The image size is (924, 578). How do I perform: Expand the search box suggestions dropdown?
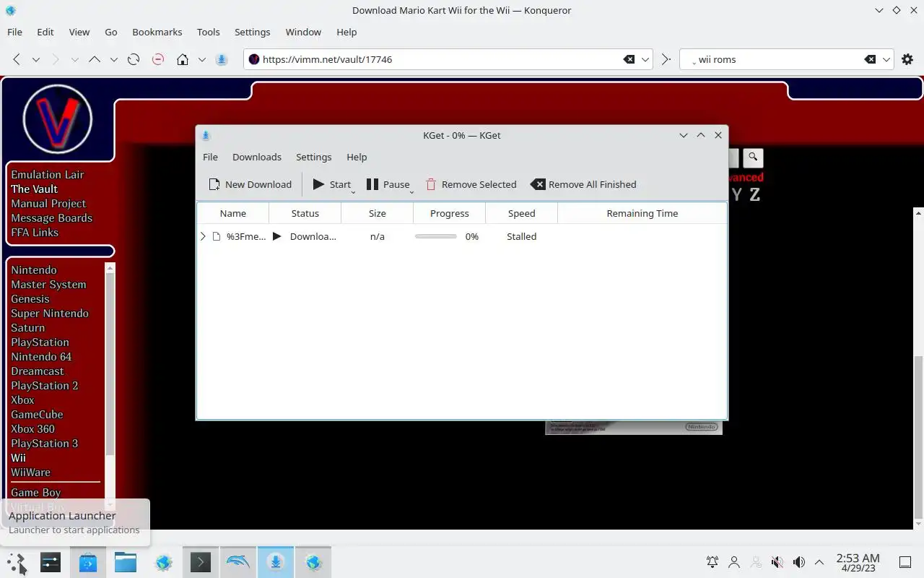point(886,59)
